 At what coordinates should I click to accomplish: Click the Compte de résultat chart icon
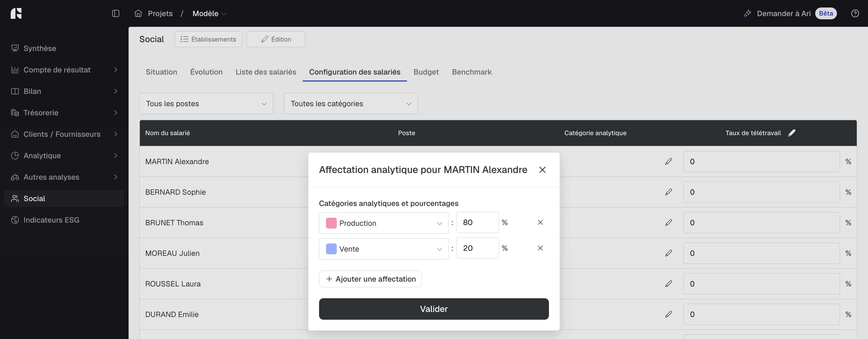[15, 70]
